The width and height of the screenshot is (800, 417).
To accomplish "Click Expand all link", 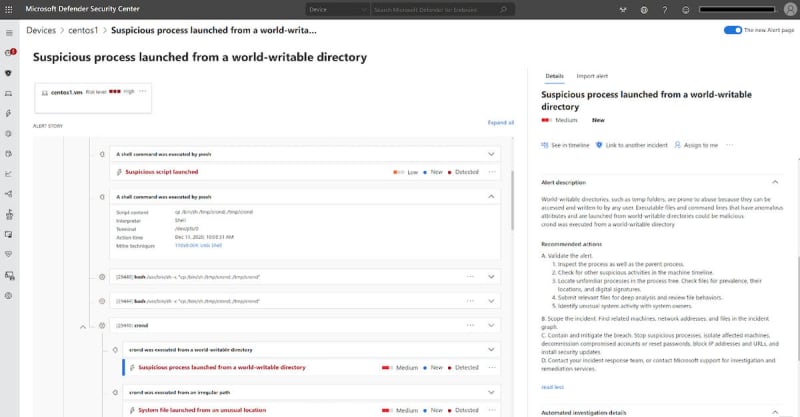I will pos(501,122).
